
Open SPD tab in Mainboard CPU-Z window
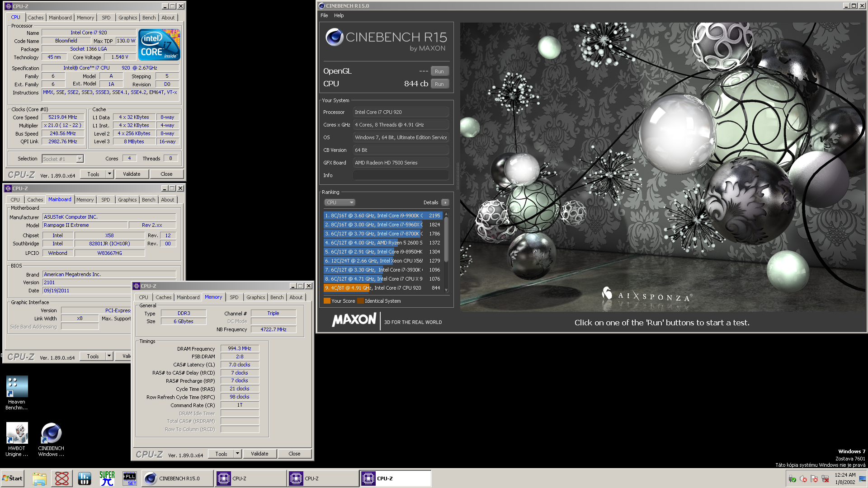coord(105,200)
